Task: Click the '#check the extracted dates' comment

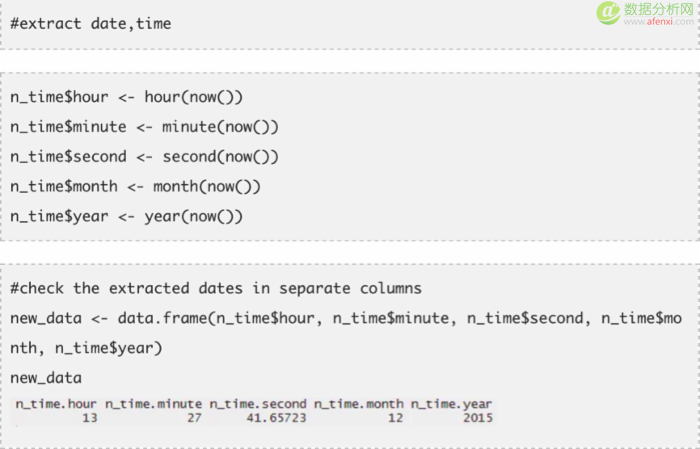Action: click(x=216, y=288)
